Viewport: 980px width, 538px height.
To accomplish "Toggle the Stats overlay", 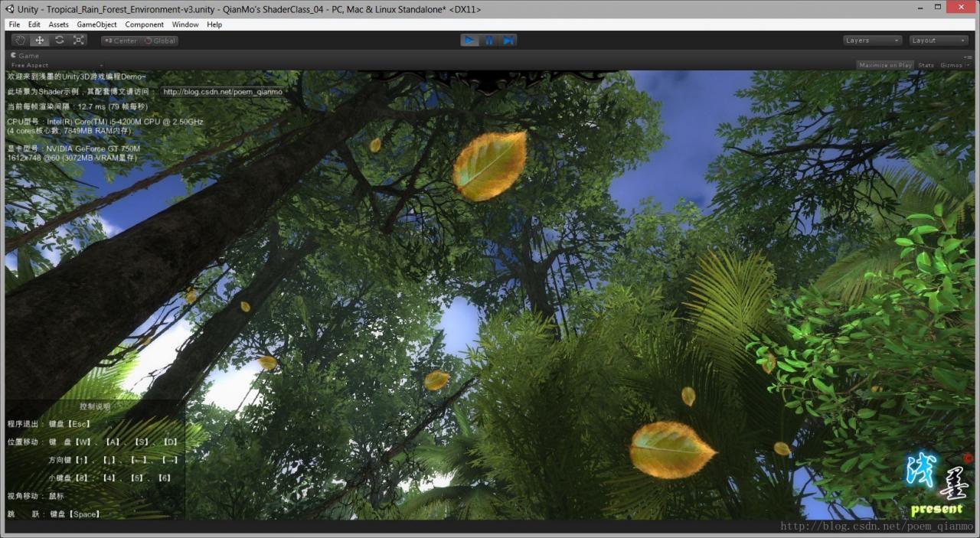I will pyautogui.click(x=926, y=65).
